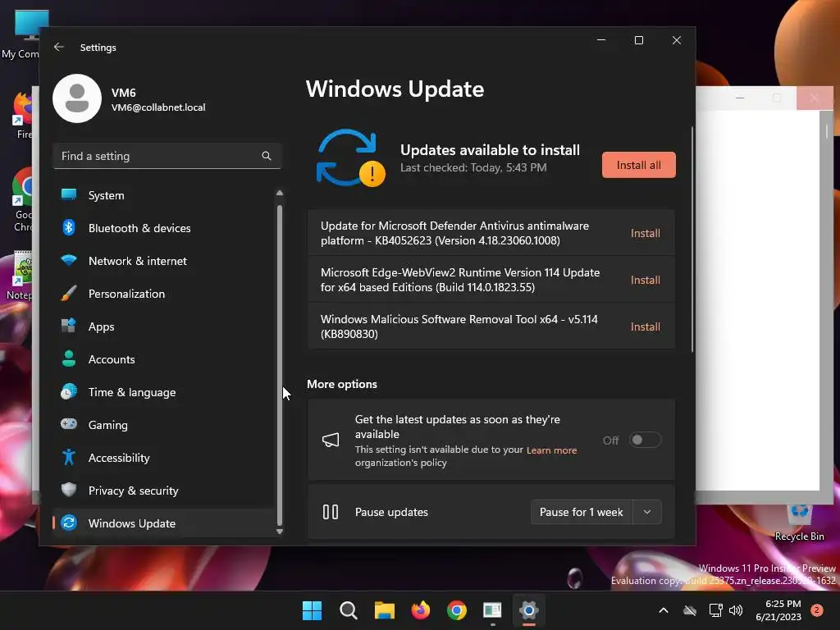Viewport: 840px width, 630px height.
Task: Click the megaphone icon for latest updates
Action: pos(331,440)
